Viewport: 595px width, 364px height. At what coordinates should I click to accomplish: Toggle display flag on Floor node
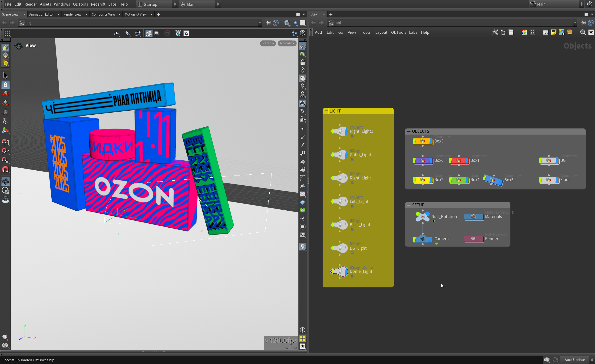pyautogui.click(x=557, y=180)
